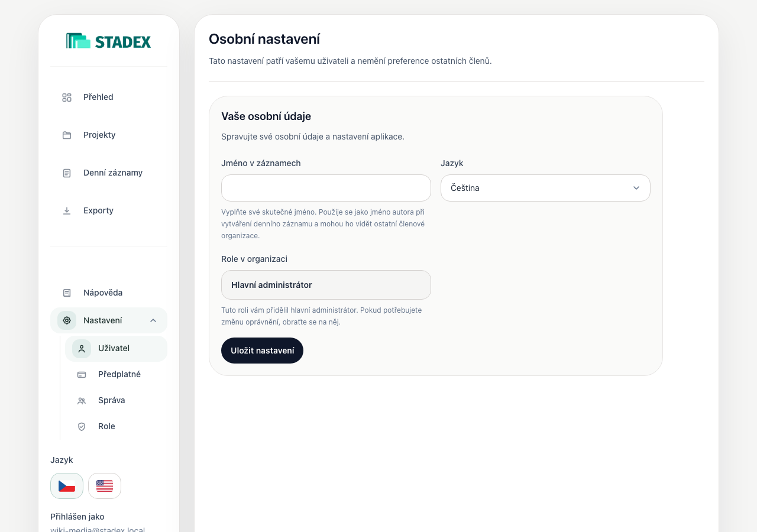
Task: Click the STADEX logo
Action: click(x=109, y=41)
